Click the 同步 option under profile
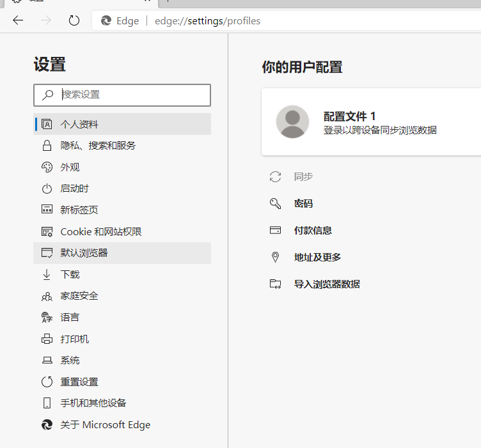Viewport: 481px width, 448px height. pyautogui.click(x=303, y=177)
